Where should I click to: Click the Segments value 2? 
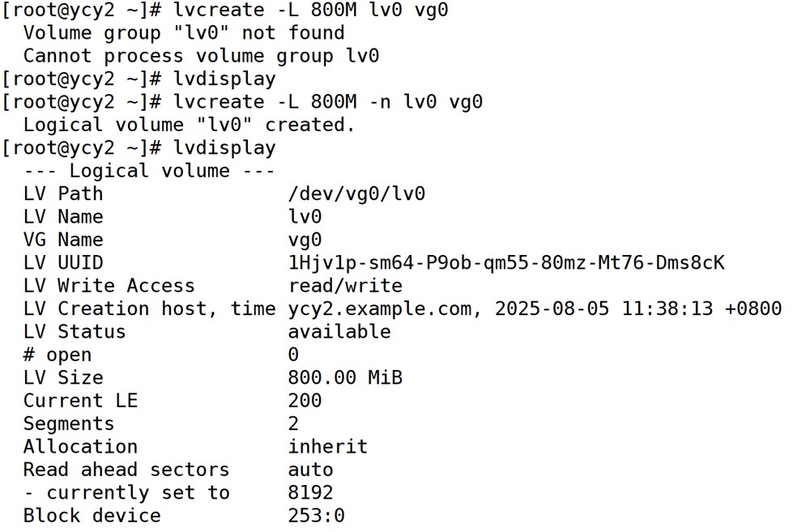point(293,423)
